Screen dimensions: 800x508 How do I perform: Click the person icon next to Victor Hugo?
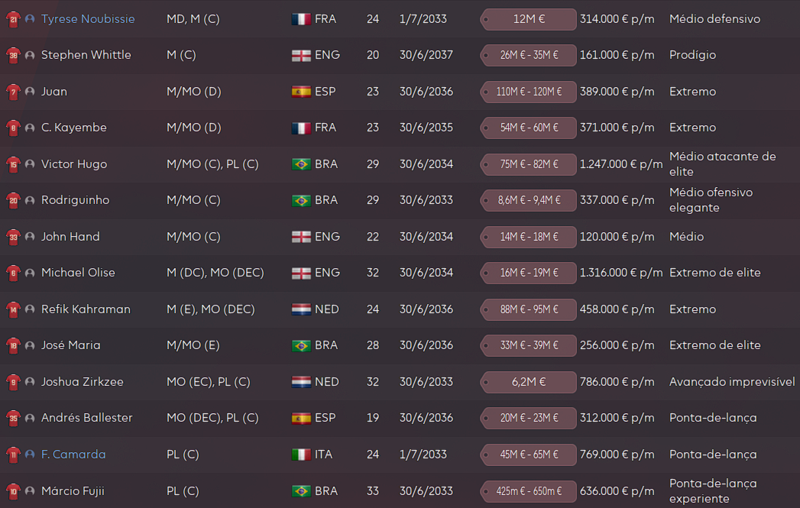pos(30,164)
